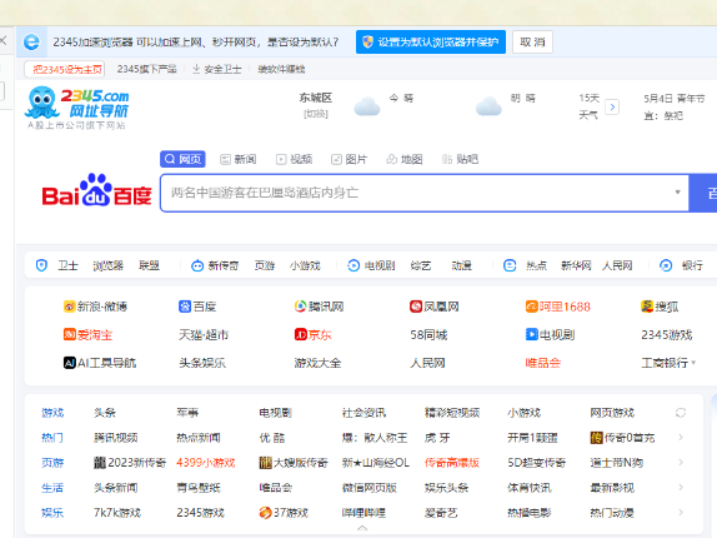This screenshot has height=538, width=717.
Task: Open 京东 site link
Action: coord(313,335)
